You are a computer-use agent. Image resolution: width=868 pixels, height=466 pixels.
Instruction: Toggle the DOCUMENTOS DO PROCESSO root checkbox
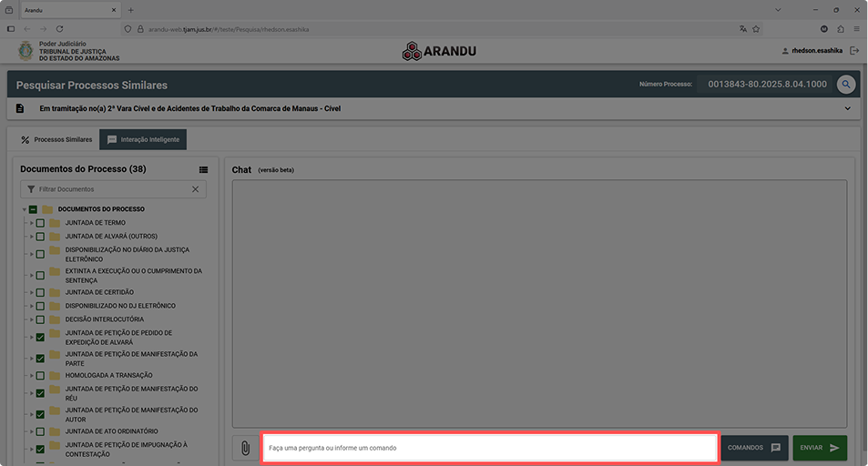click(34, 209)
